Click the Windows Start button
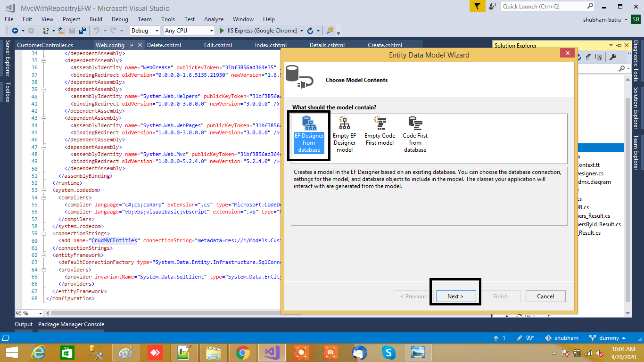Screen dimensions: 644x362 (11, 352)
